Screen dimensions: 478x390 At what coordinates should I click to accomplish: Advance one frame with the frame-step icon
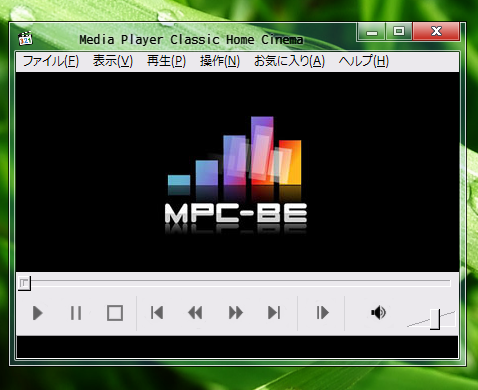pos(322,313)
